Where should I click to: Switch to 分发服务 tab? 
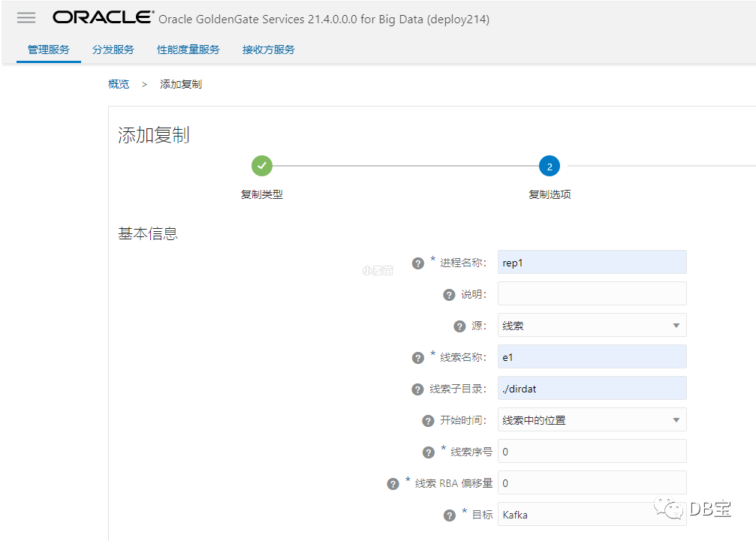pyautogui.click(x=113, y=50)
